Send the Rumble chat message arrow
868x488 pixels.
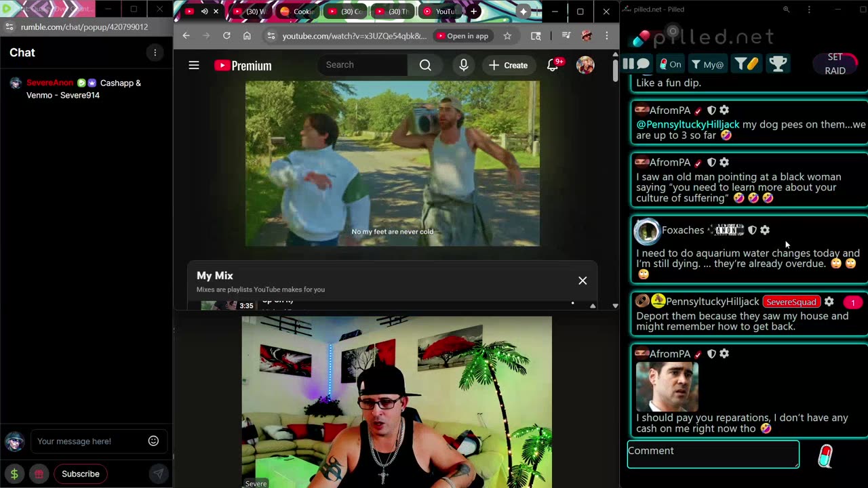tap(158, 474)
